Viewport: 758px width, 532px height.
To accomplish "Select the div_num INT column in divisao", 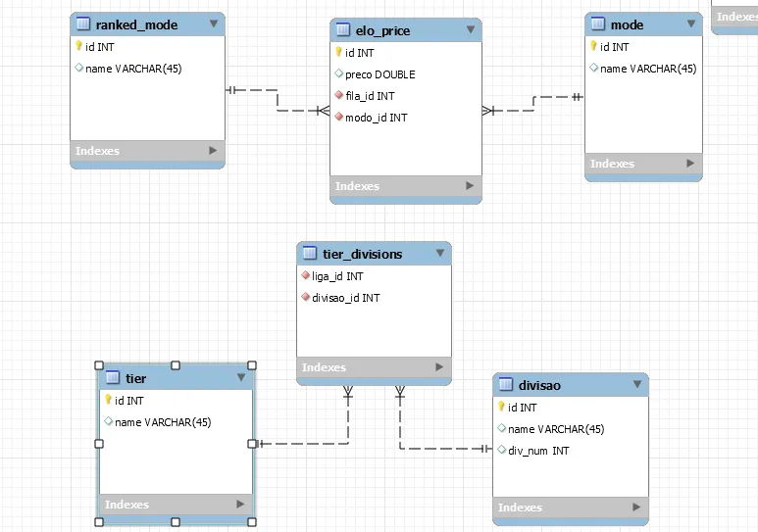I will 538,451.
